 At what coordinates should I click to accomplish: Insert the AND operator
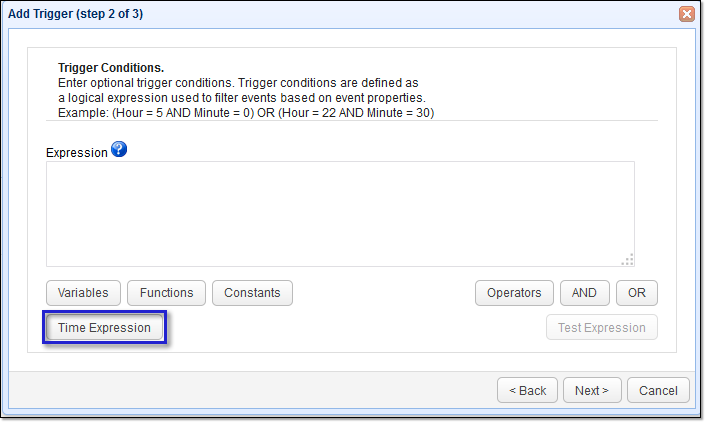coord(584,293)
